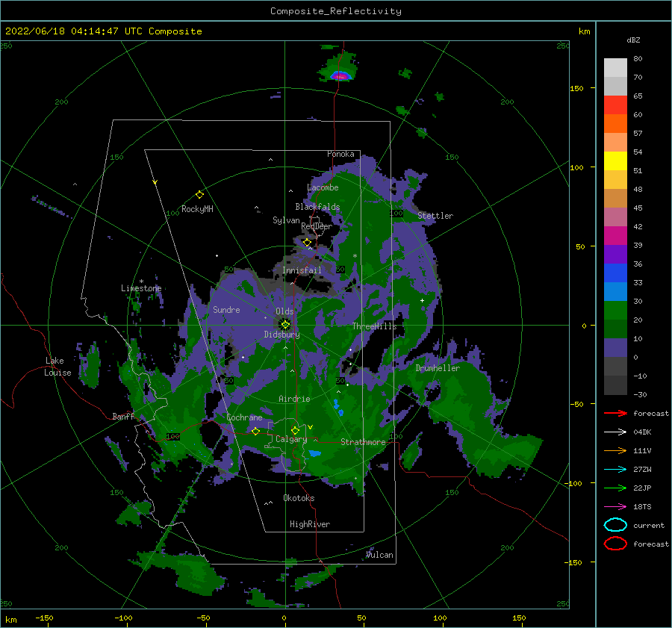
Task: Click the orange 111V arrow icon
Action: point(615,450)
